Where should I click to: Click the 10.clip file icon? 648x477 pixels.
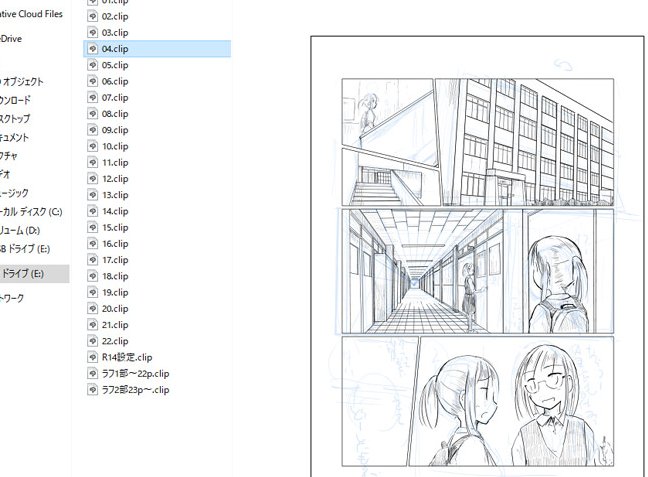tap(93, 146)
